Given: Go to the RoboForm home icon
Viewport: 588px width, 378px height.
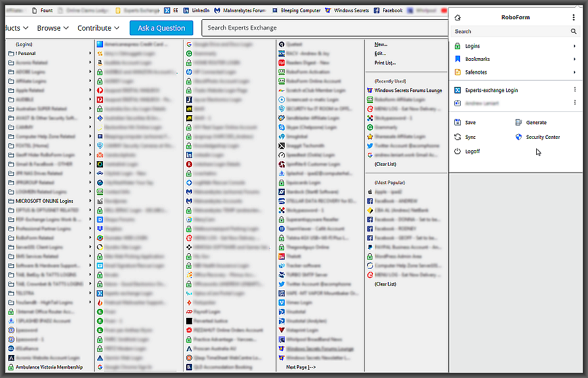Looking at the screenshot, I should 457,18.
